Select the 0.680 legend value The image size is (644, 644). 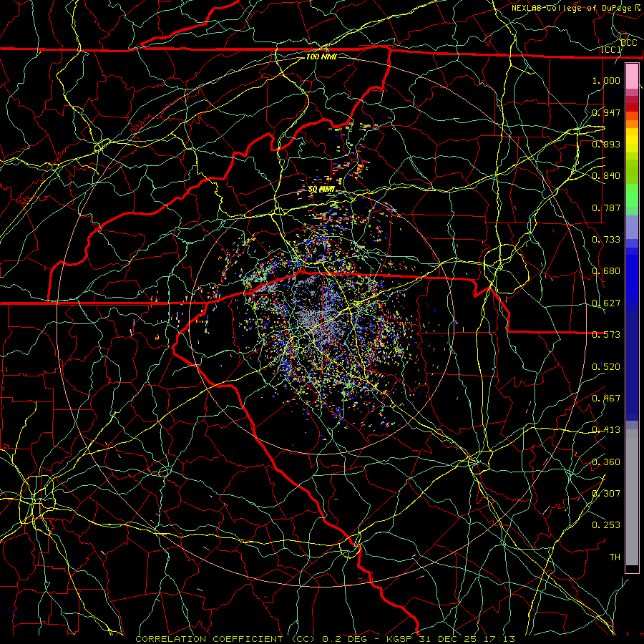606,271
